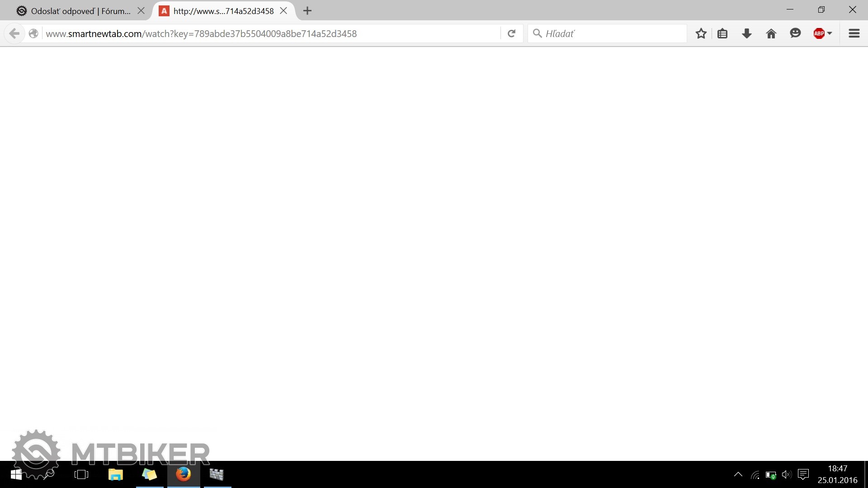Click the back navigation arrow

click(14, 33)
